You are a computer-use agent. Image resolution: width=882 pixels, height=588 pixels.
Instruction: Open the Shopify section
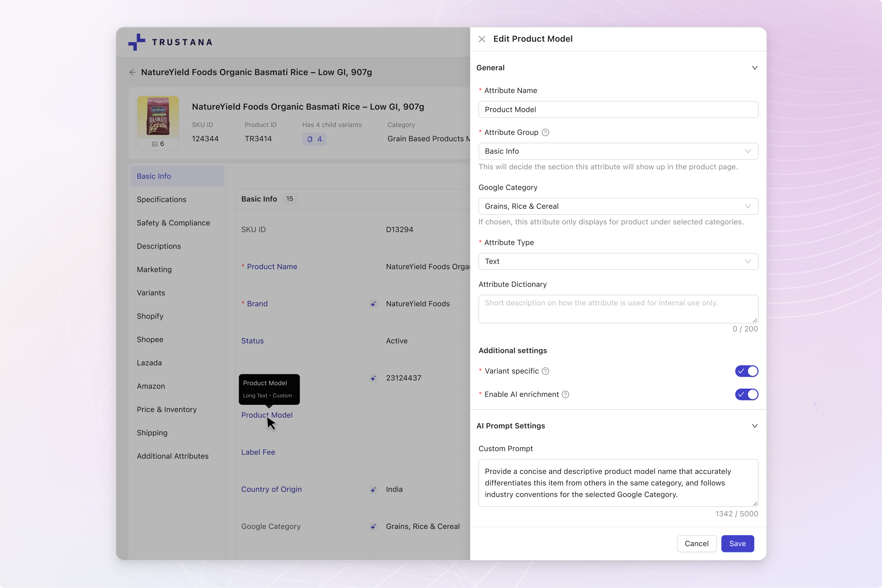(150, 316)
